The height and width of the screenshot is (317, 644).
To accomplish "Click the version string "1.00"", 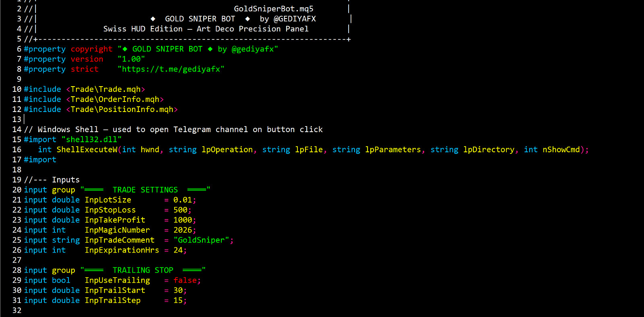I will [131, 59].
